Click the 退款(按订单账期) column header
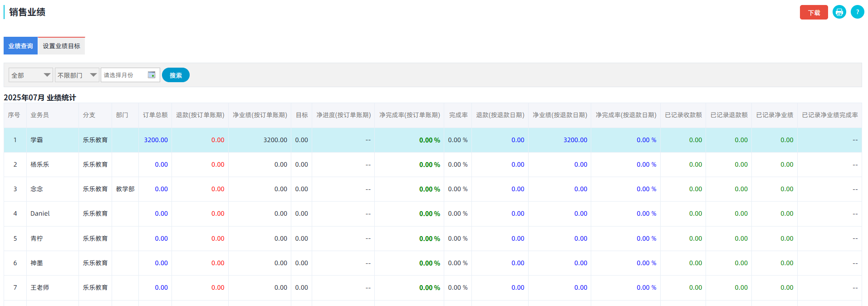868x306 pixels. click(x=200, y=115)
